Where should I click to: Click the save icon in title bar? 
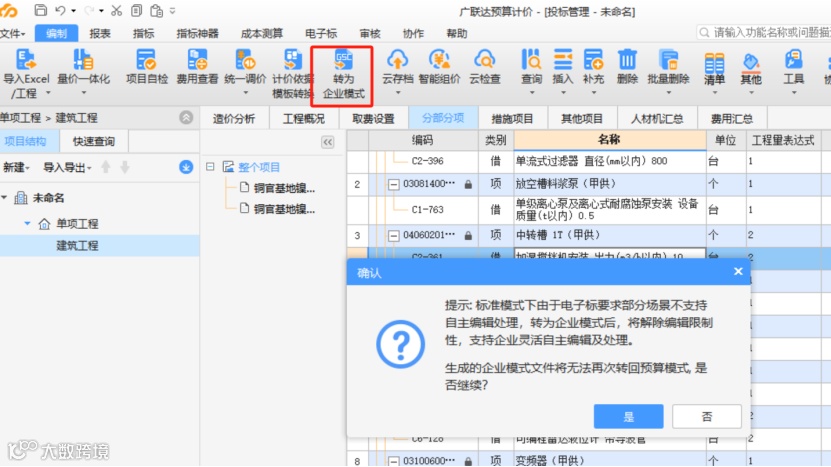40,10
